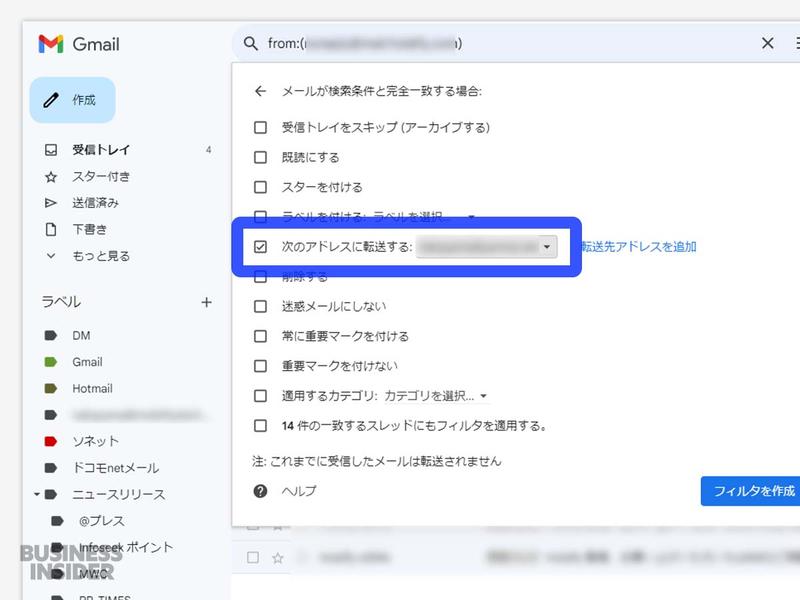The width and height of the screenshot is (800, 600).
Task: Select the green Gmail label
Action: click(x=87, y=362)
